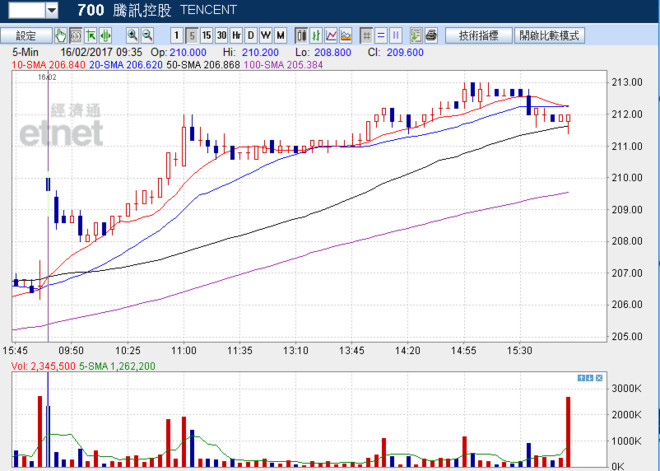Click 開啟比較模式 compare mode button
This screenshot has width=660, height=471.
(x=549, y=36)
